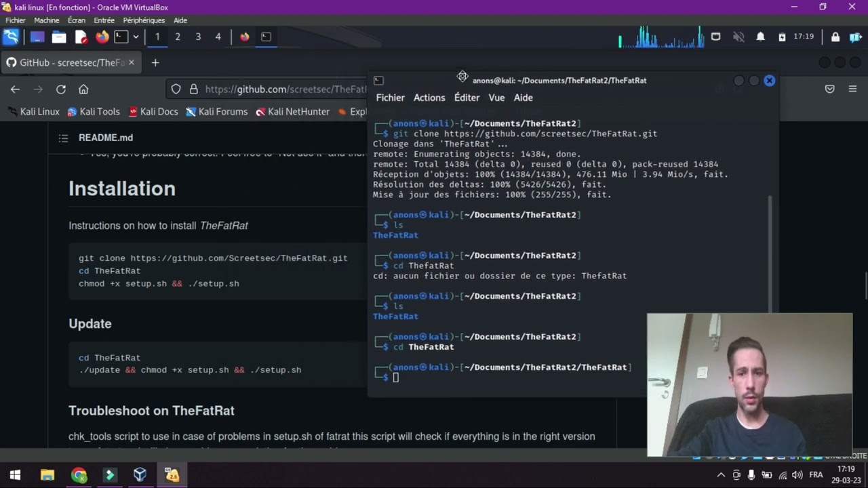This screenshot has height=488, width=868.
Task: Expand the terminal launcher dropdown arrow
Action: (136, 37)
